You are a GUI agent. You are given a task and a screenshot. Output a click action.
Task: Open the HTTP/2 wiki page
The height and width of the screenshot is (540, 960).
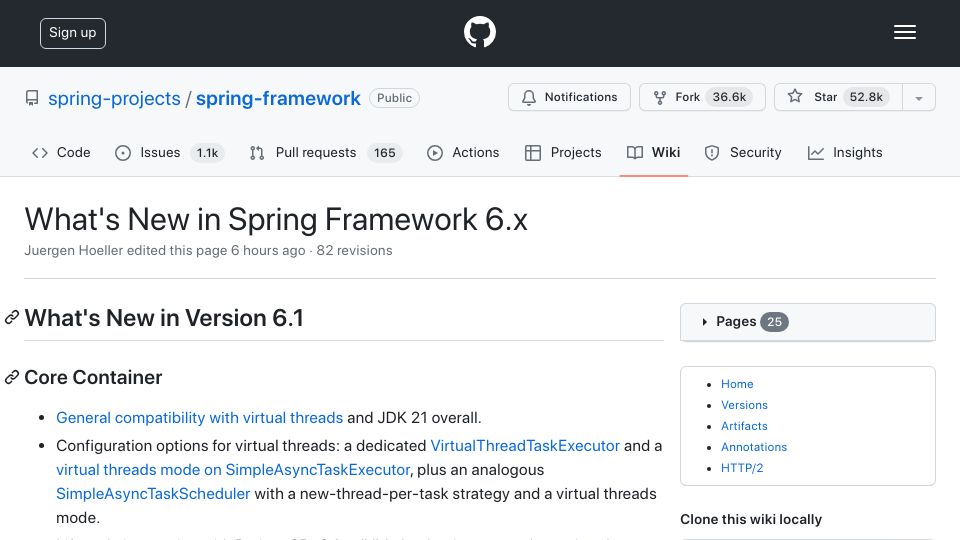click(742, 468)
